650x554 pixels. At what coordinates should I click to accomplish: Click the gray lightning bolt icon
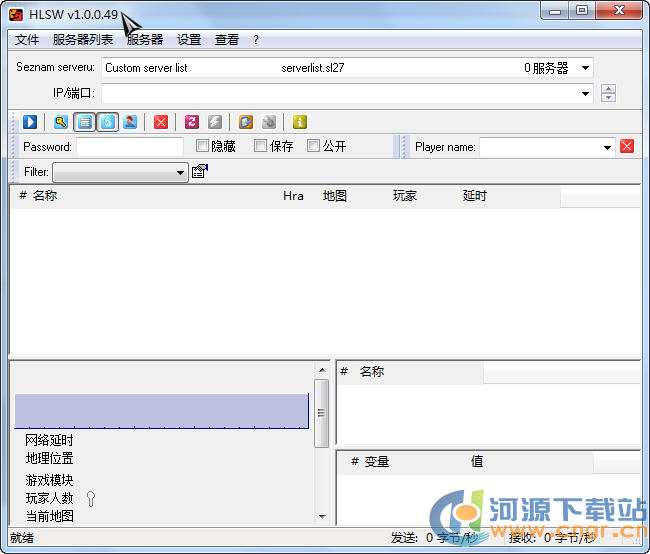coord(215,122)
